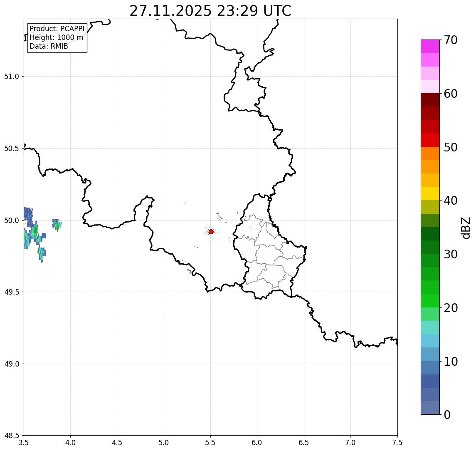Click the colorbar label "dBZ"

click(466, 228)
